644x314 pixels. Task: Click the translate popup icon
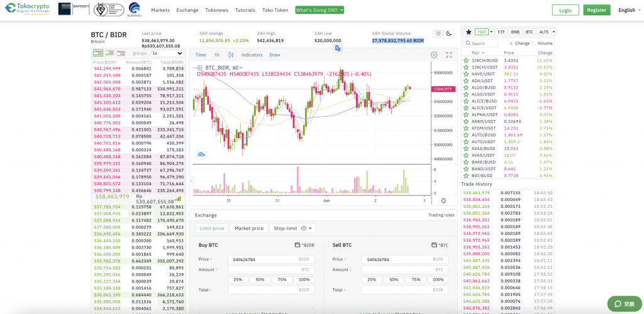click(338, 48)
